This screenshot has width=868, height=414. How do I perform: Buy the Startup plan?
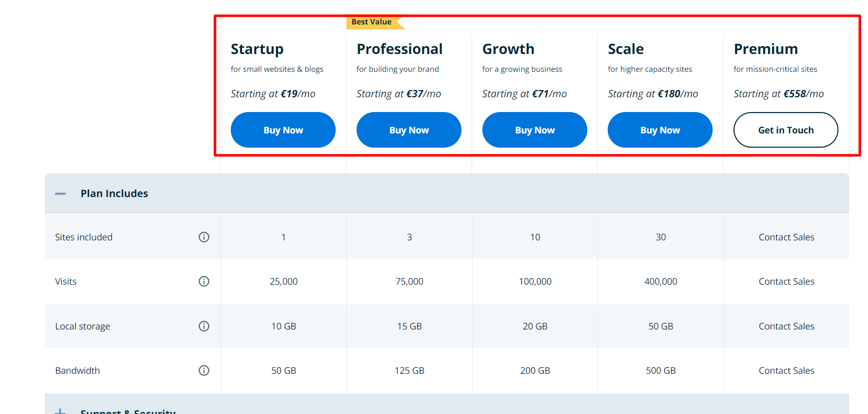[283, 130]
